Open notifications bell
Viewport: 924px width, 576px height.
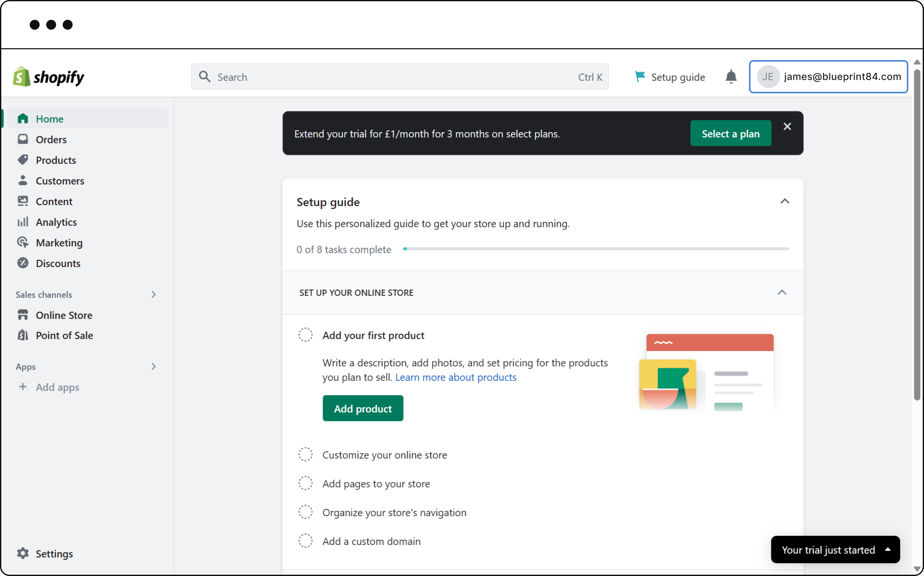(x=731, y=76)
